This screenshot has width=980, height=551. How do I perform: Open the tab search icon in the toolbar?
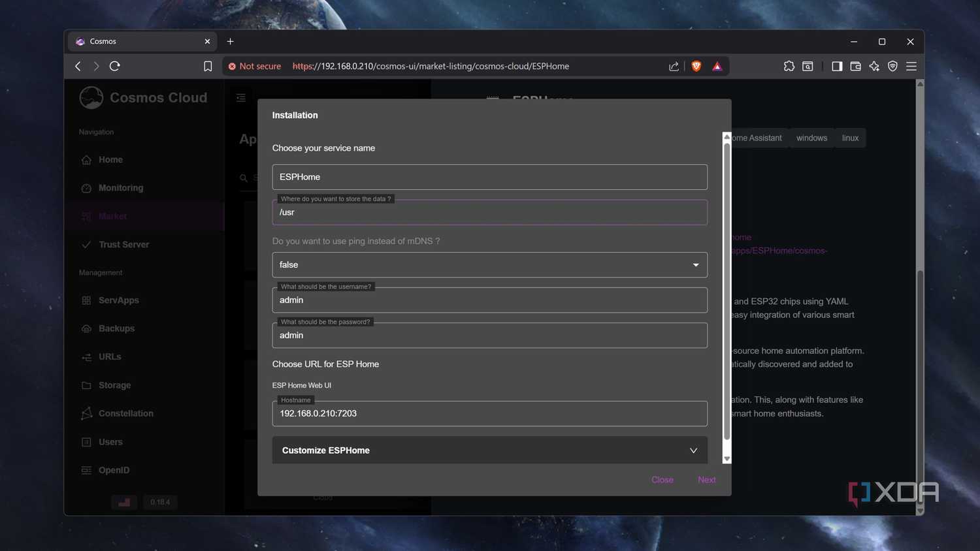(x=808, y=66)
